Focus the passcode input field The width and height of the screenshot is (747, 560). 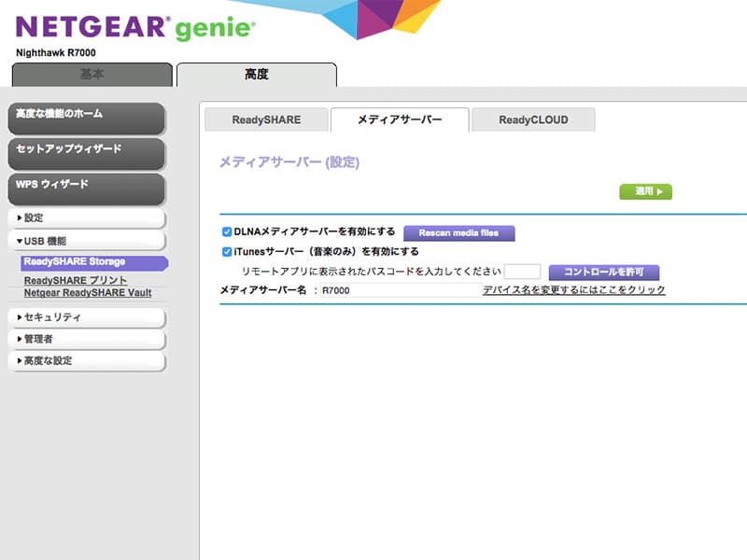(x=522, y=272)
